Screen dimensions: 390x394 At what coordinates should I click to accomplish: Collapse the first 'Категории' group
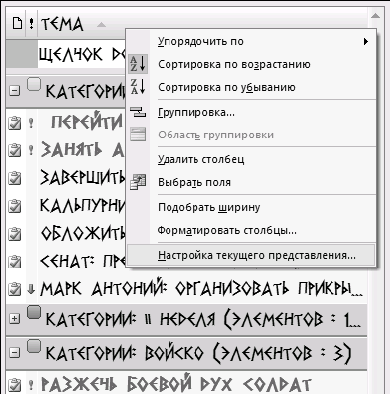click(x=14, y=91)
